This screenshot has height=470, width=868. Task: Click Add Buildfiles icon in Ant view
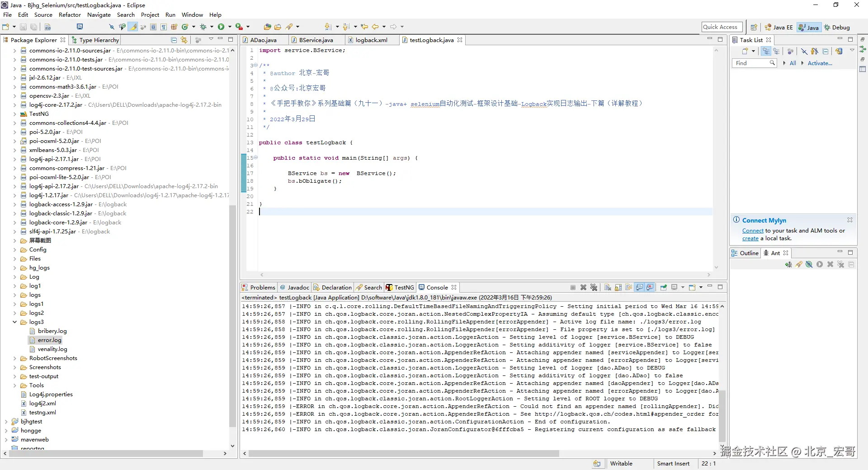(788, 265)
